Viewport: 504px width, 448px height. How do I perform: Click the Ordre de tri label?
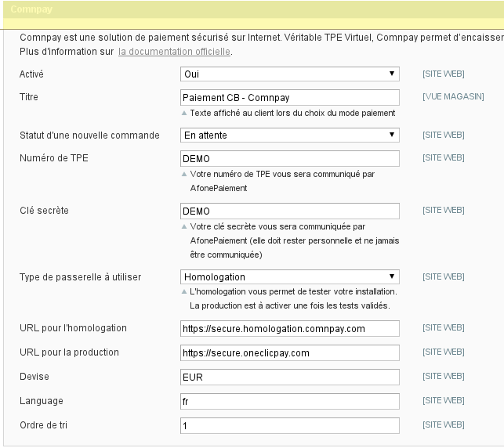(43, 425)
